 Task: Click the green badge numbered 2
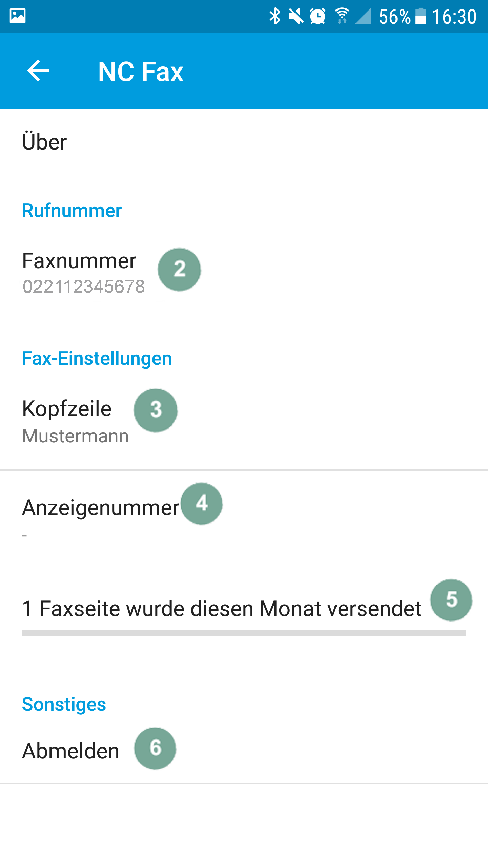(x=179, y=270)
